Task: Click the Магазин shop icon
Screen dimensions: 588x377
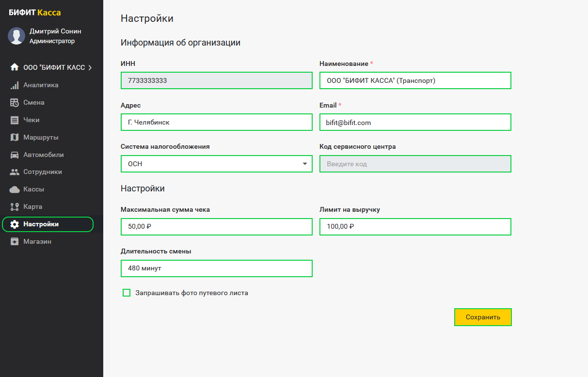Action: pos(15,241)
